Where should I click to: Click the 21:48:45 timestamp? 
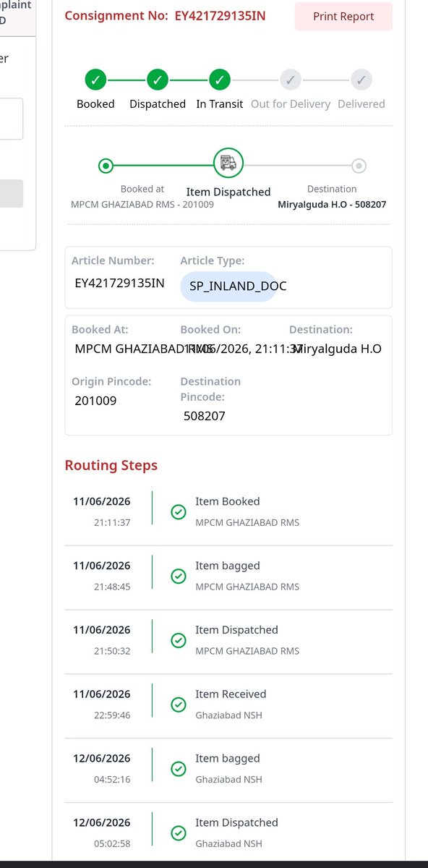[111, 587]
